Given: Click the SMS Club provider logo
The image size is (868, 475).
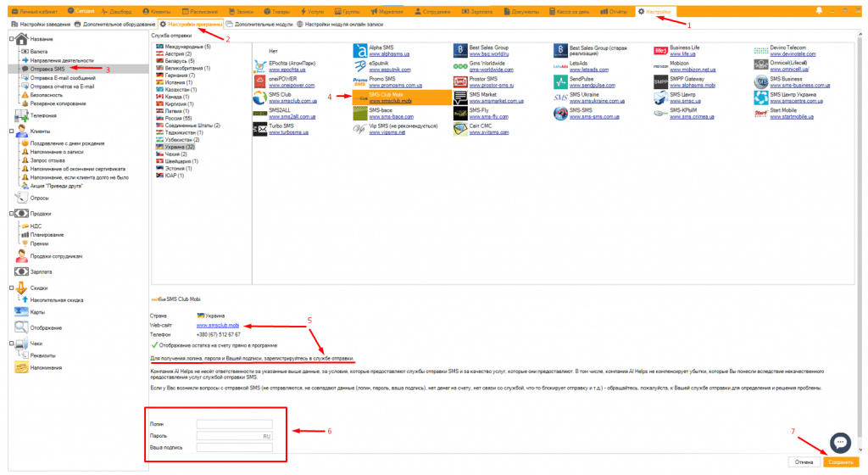Looking at the screenshot, I should click(259, 98).
